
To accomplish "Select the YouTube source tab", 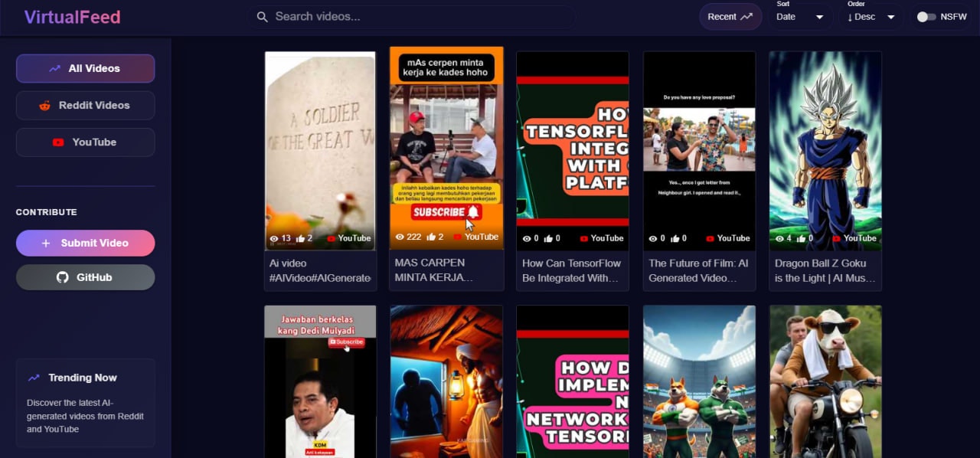I will [85, 142].
